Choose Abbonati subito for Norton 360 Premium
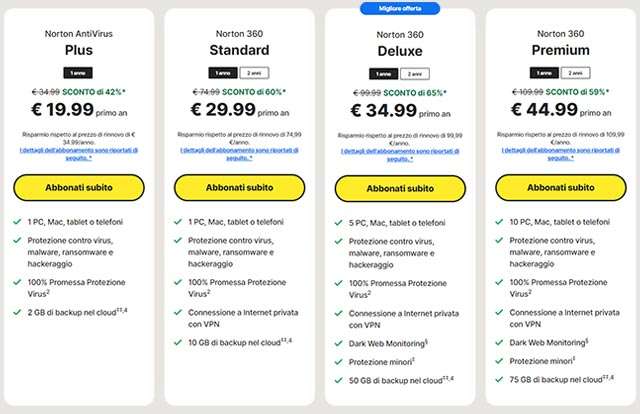This screenshot has height=414, width=640. tap(560, 187)
